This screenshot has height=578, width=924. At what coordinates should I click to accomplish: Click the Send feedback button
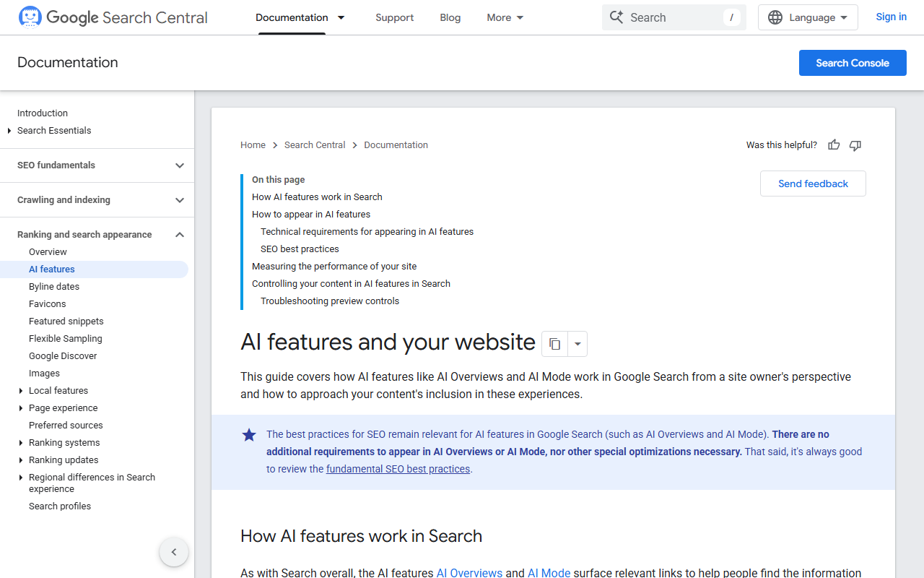point(813,184)
